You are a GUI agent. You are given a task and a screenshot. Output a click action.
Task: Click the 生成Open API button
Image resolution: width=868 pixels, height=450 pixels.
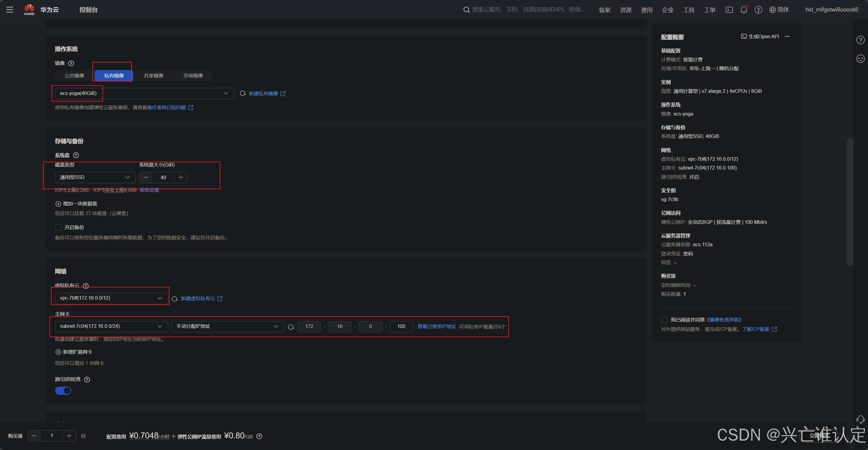click(x=760, y=36)
